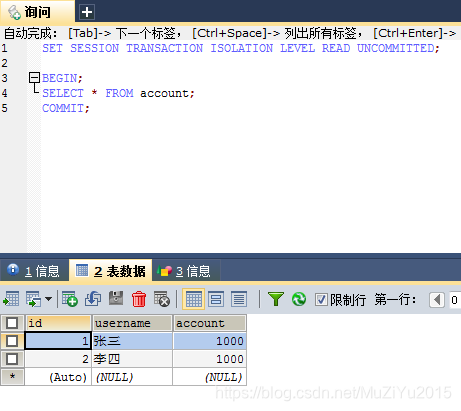Sort by the username column header
This screenshot has height=411, width=461.
(132, 323)
